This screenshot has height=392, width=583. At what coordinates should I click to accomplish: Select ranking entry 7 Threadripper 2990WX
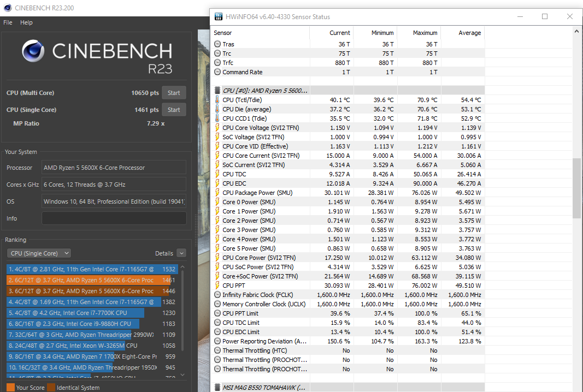click(x=92, y=335)
